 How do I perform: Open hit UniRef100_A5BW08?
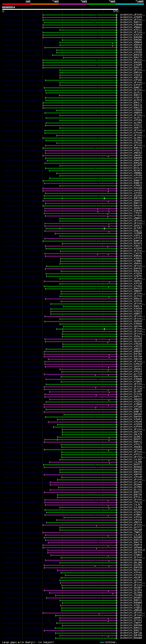pos(131,42)
